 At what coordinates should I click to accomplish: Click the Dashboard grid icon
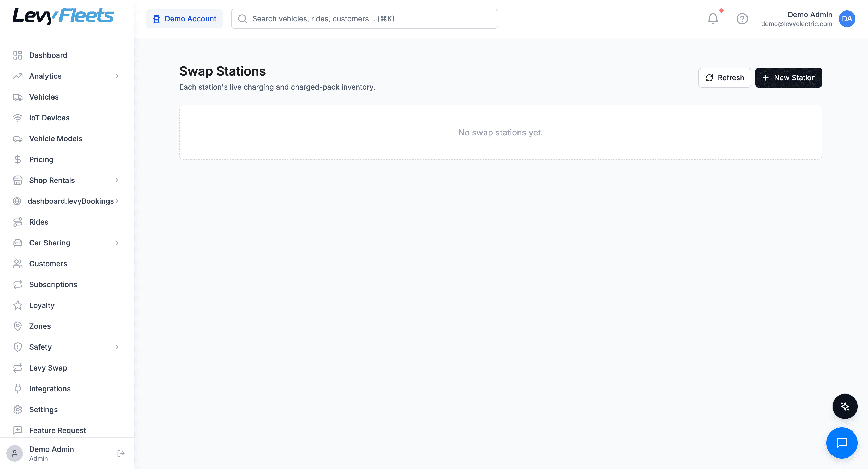click(x=17, y=55)
